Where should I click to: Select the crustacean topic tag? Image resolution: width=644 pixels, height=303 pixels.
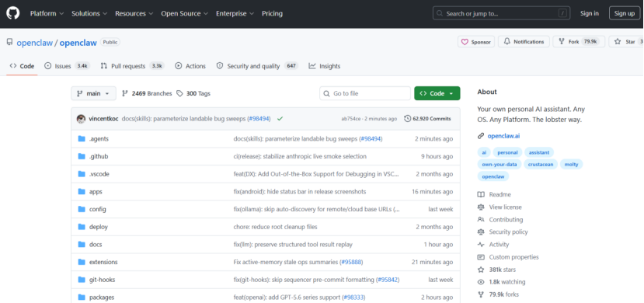(541, 164)
